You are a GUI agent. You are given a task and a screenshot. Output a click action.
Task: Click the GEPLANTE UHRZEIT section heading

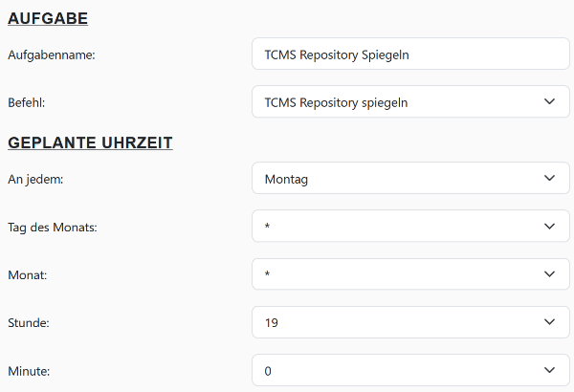90,143
